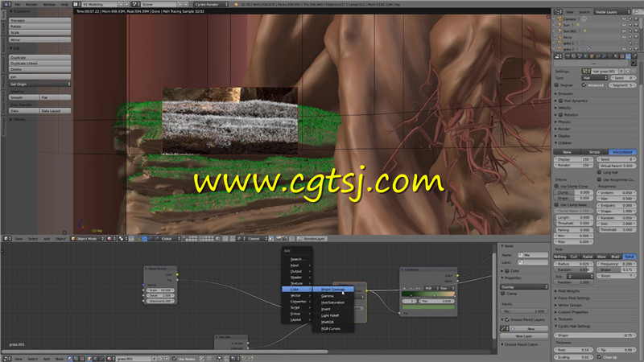The width and height of the screenshot is (644, 362).
Task: Toggle the Regrow checkbox
Action: 556,85
